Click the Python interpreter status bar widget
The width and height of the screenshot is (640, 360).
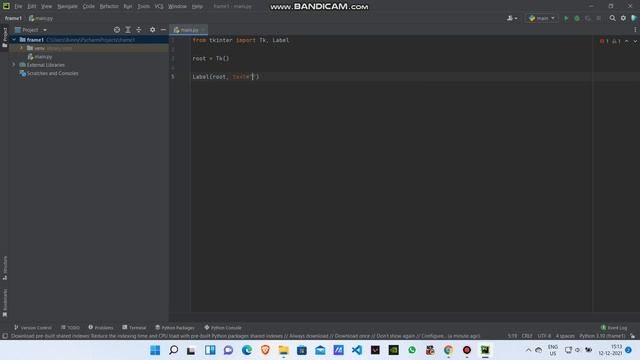click(x=602, y=336)
